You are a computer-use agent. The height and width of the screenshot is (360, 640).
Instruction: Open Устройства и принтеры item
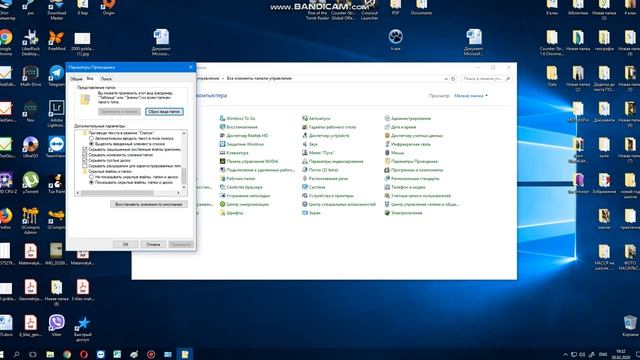[x=328, y=196]
